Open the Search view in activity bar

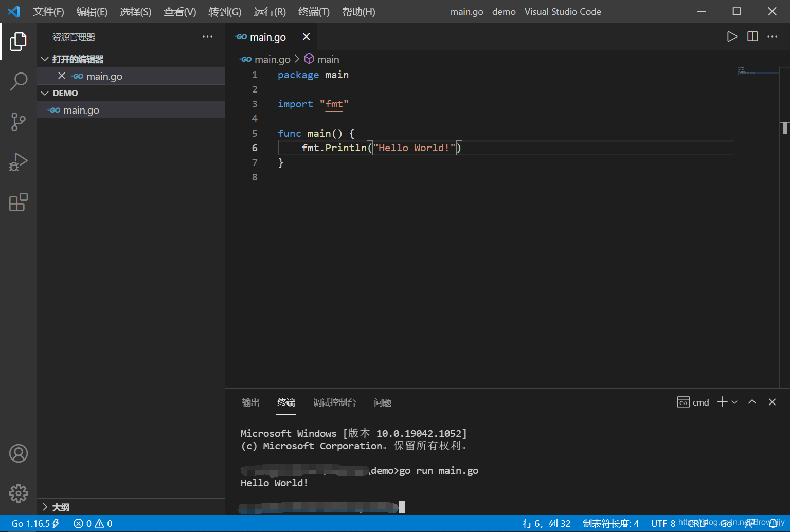(19, 81)
